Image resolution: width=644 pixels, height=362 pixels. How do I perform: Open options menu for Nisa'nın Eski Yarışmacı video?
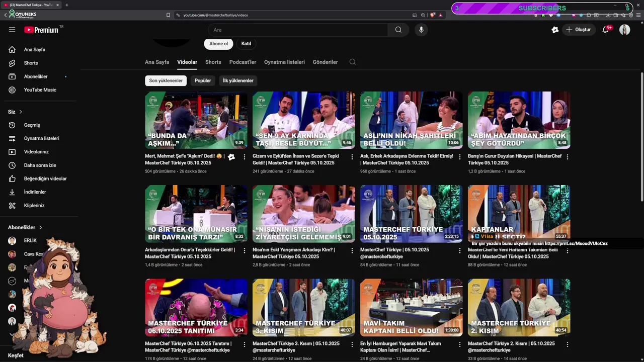(x=352, y=250)
